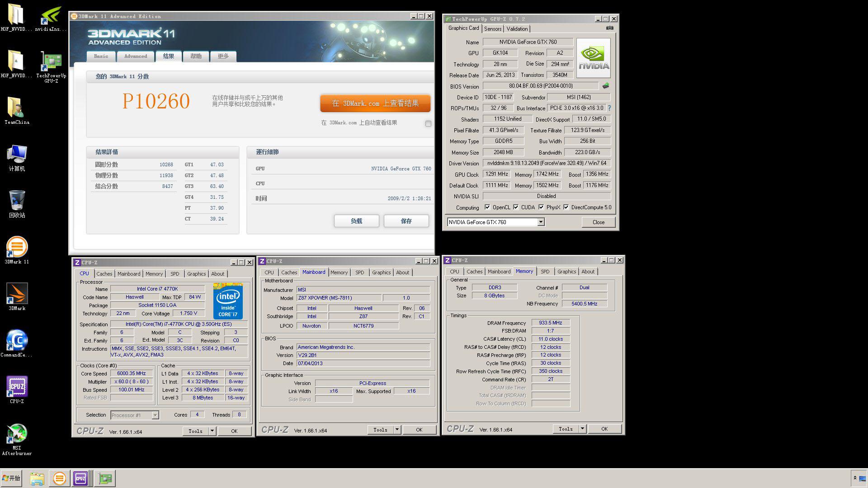Launch the CommandCenter desktop shortcut
This screenshot has height=488, width=868.
tap(17, 343)
